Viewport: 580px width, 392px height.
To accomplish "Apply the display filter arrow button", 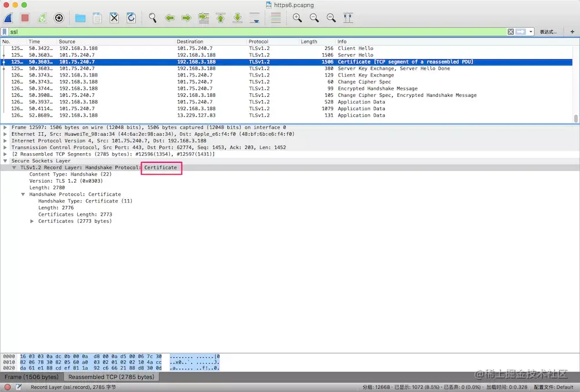I will click(520, 32).
